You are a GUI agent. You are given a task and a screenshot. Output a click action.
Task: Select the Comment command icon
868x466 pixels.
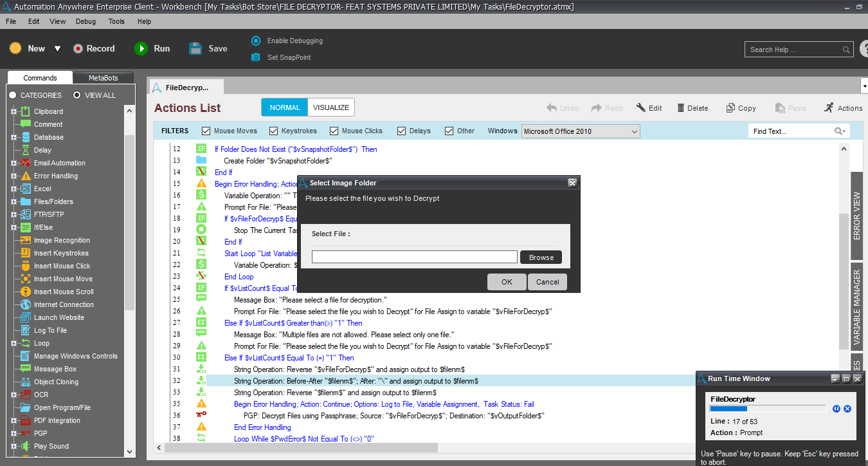[26, 124]
